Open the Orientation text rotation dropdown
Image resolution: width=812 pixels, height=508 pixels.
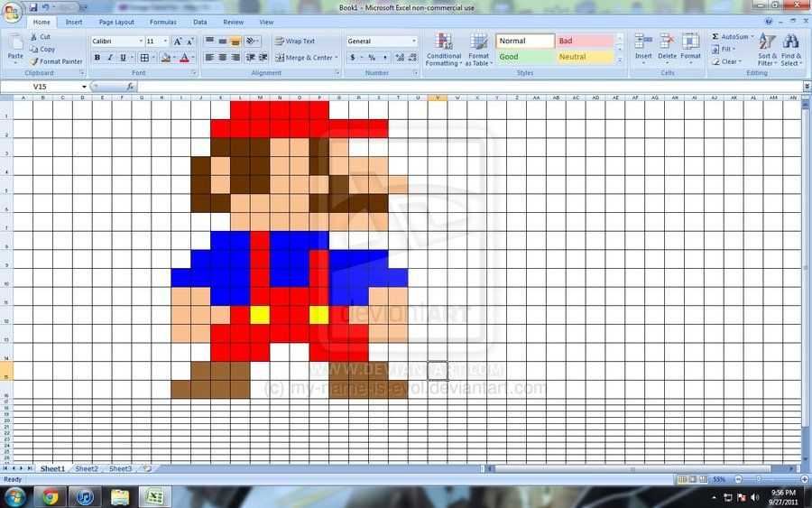(x=253, y=41)
